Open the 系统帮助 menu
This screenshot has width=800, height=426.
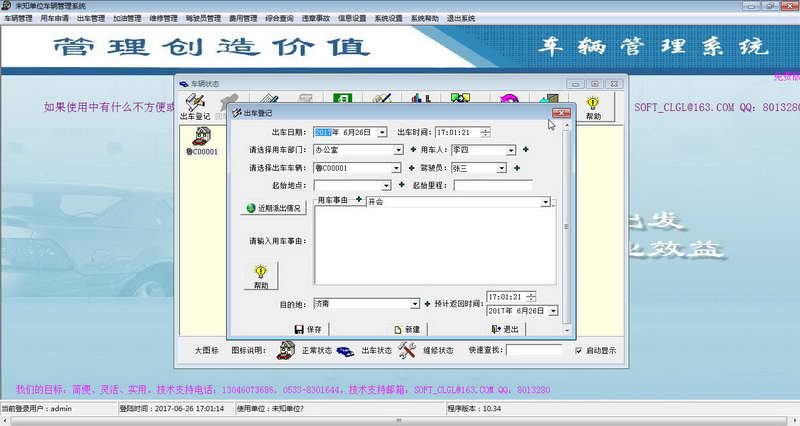coord(424,18)
